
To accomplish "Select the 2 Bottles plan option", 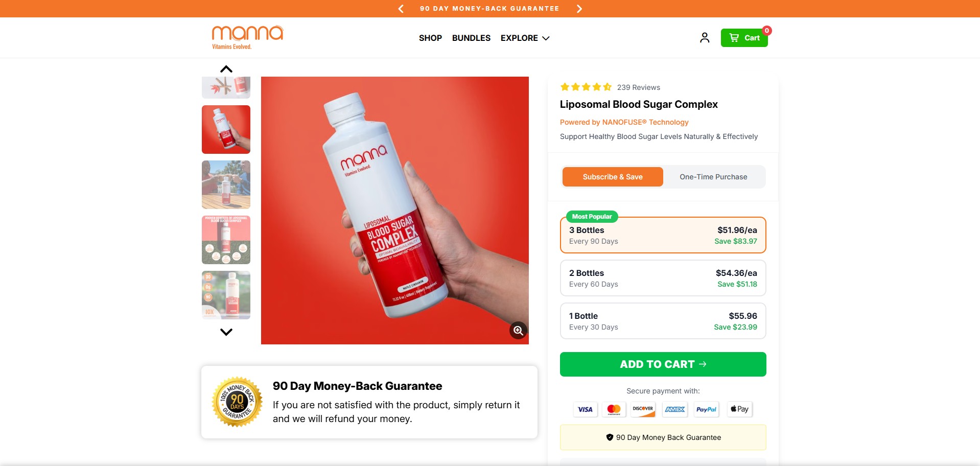I will point(663,278).
